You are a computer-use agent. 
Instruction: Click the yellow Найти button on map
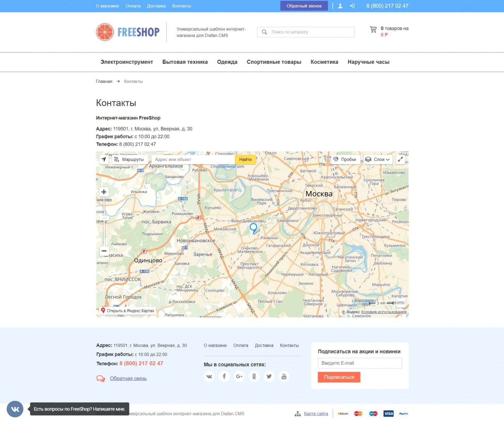pyautogui.click(x=245, y=159)
